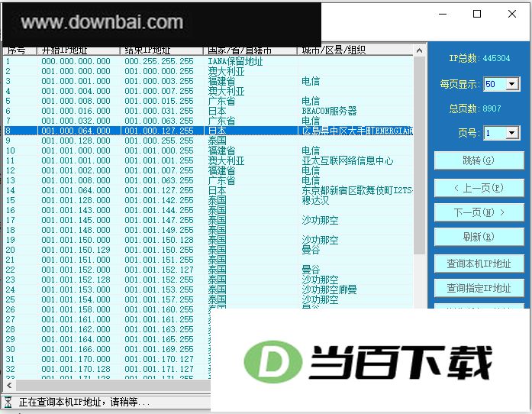This screenshot has width=532, height=414.
Task: Select start IP 001.001.161.000
Action: click(x=76, y=319)
